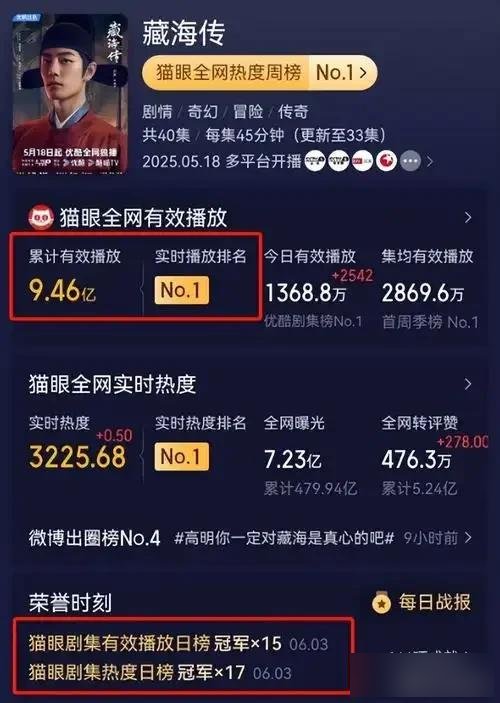
Task: Open 微博出圈榜No.4 hashtag topic link
Action: click(284, 538)
